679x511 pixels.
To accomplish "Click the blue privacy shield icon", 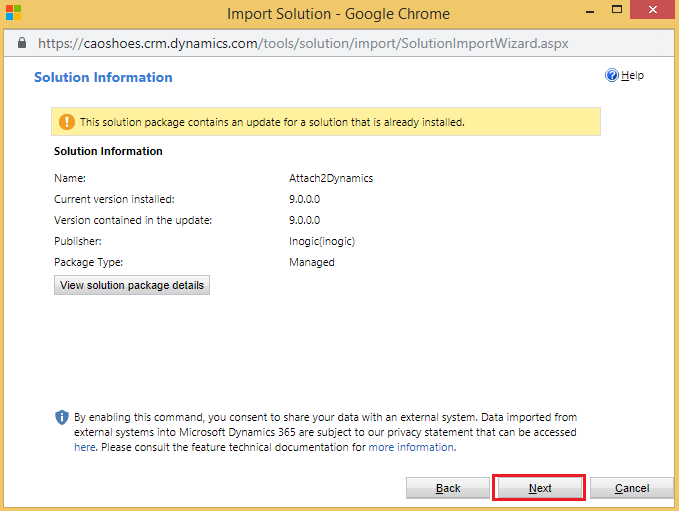I will click(62, 417).
